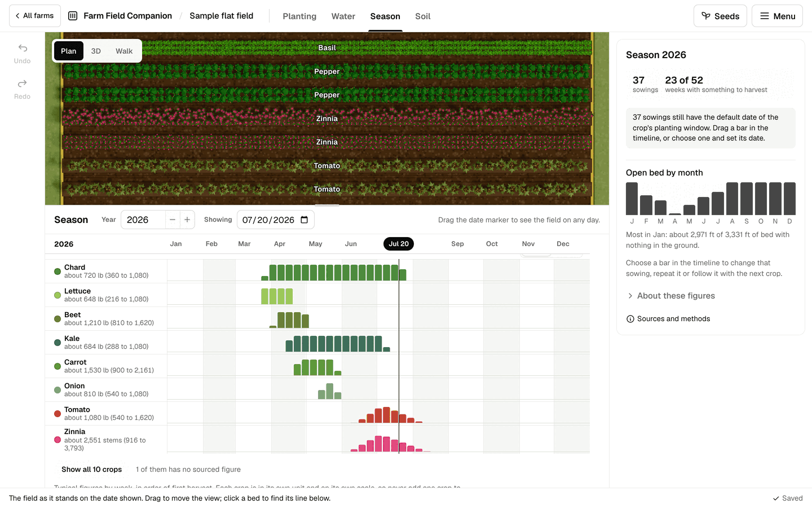Image resolution: width=812 pixels, height=508 pixels.
Task: Increase the year with the plus stepper
Action: pos(187,220)
